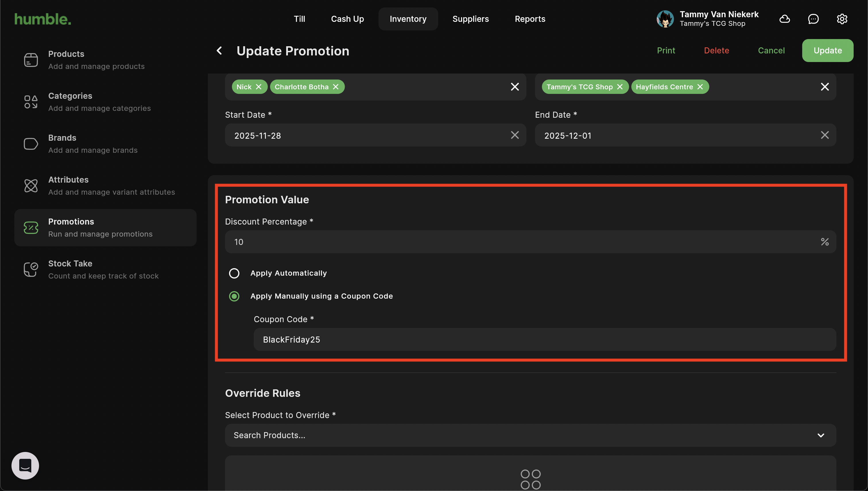
Task: Click the green Update button
Action: [x=827, y=51]
